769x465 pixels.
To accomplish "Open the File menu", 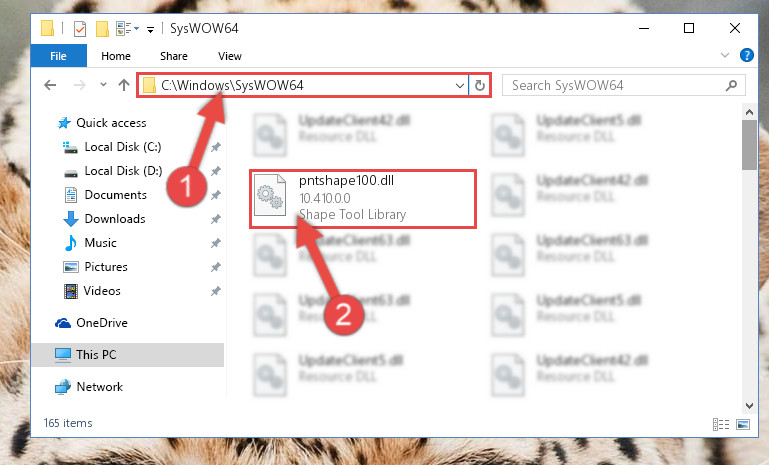I will pos(58,56).
